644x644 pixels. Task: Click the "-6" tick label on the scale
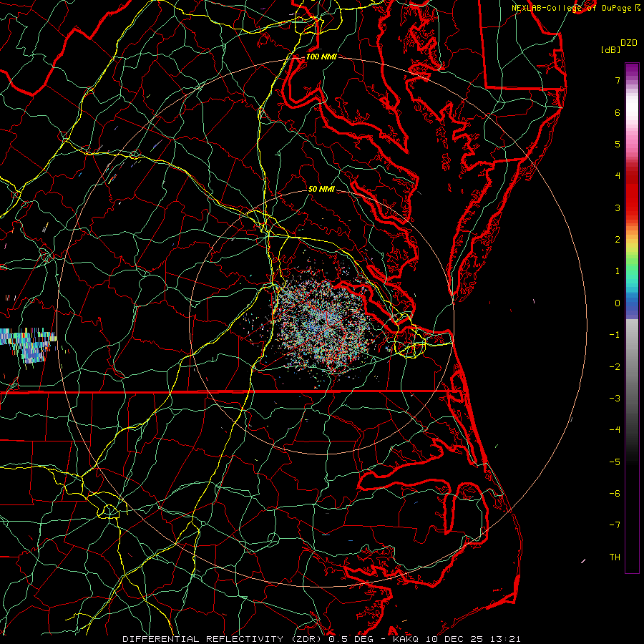(615, 494)
